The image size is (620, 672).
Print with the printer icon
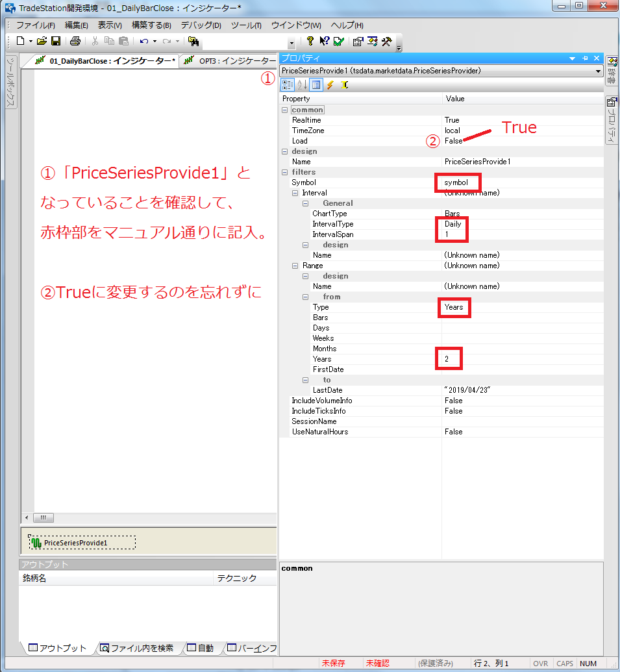point(75,41)
